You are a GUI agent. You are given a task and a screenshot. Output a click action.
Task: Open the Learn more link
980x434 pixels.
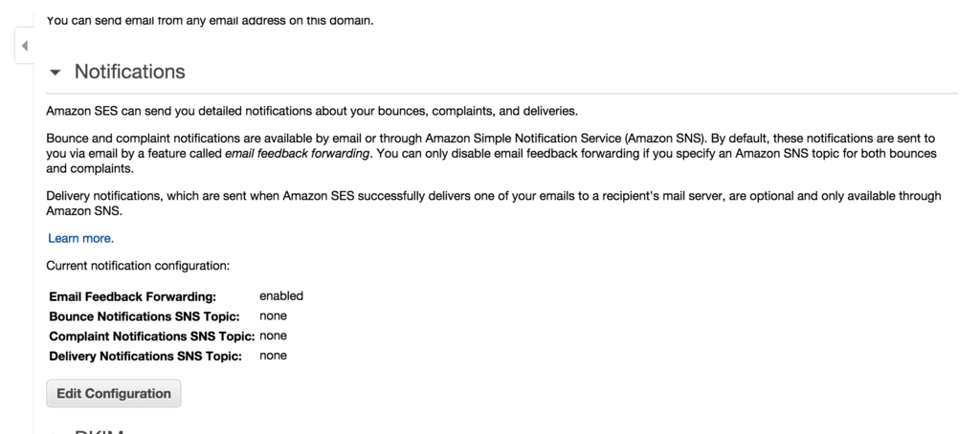pyautogui.click(x=80, y=238)
